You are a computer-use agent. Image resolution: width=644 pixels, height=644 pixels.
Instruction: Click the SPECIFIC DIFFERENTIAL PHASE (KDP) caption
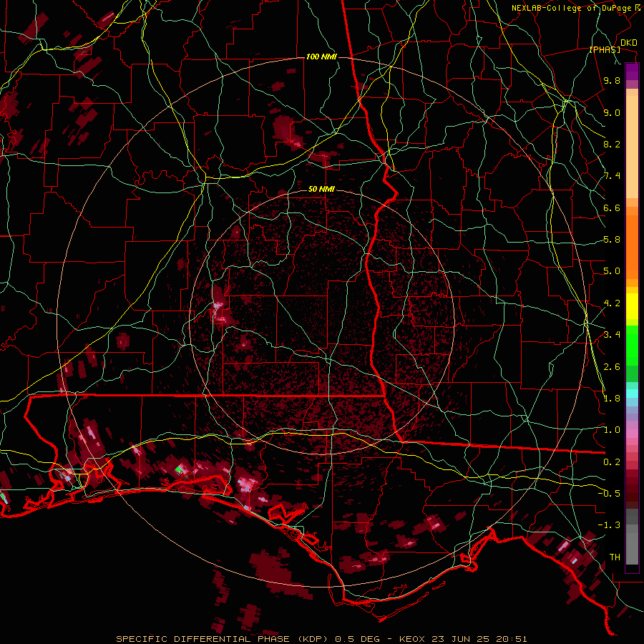(x=224, y=639)
